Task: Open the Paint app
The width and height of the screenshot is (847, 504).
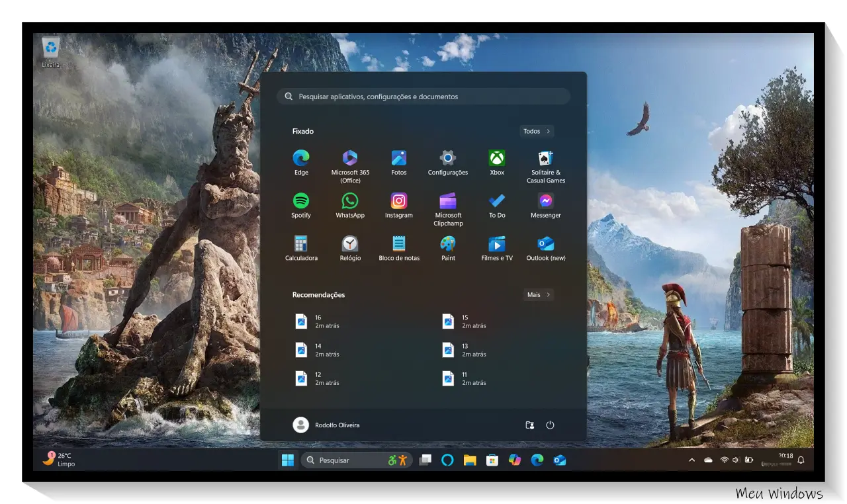Action: tap(448, 244)
